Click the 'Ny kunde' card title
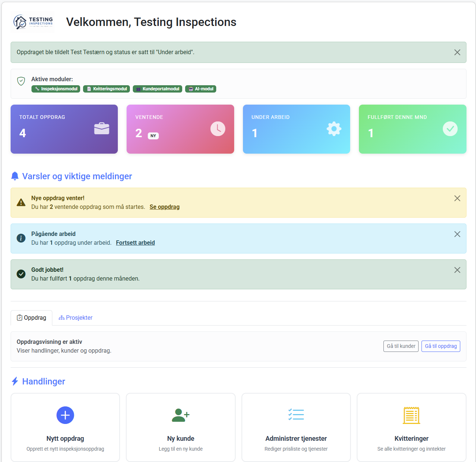The image size is (476, 462). (181, 439)
